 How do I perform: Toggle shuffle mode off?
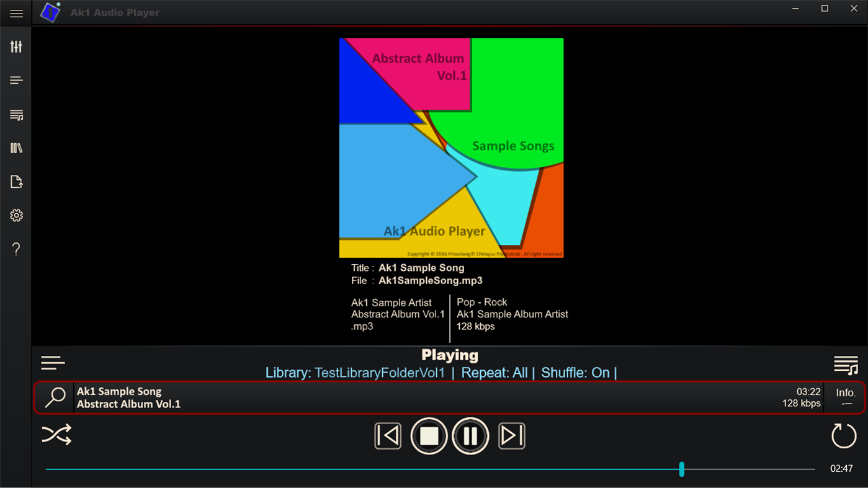(x=56, y=435)
